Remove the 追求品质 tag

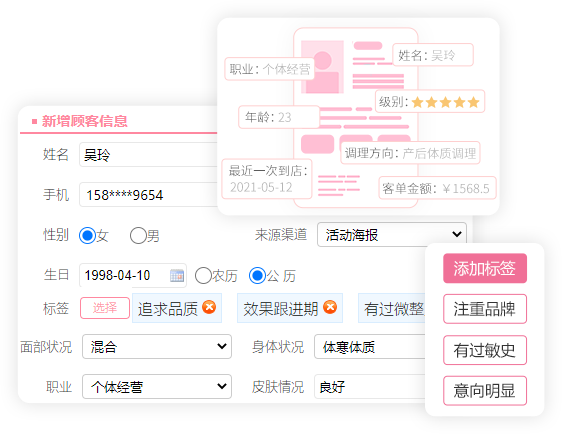[209, 307]
